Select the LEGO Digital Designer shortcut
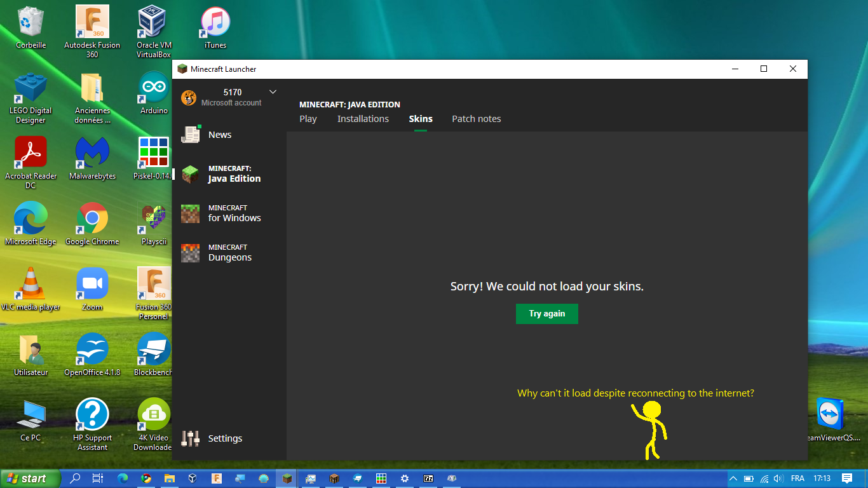The height and width of the screenshot is (488, 868). click(31, 98)
